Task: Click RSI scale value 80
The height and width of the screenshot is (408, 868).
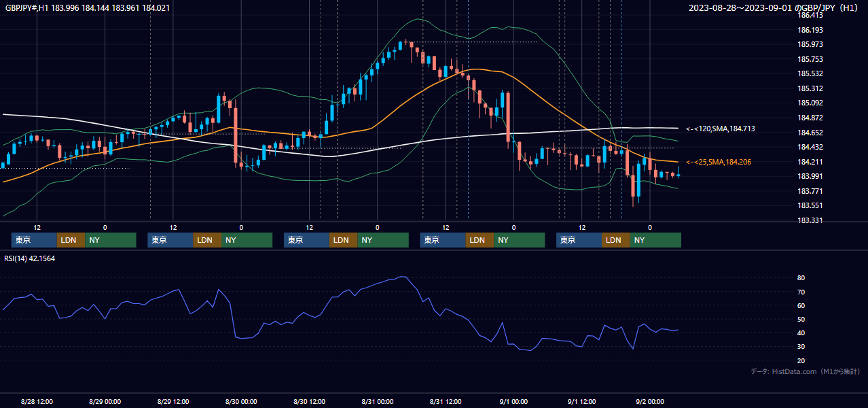Action: pyautogui.click(x=801, y=278)
